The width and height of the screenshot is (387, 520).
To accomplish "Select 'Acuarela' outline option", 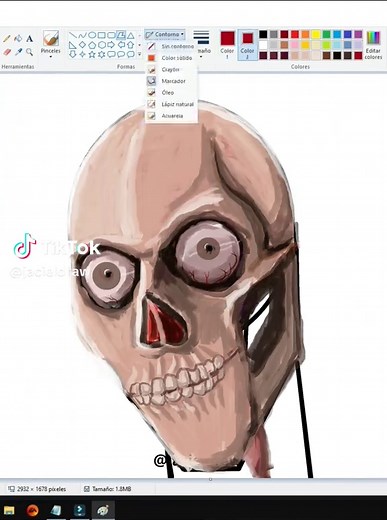I will (x=171, y=116).
